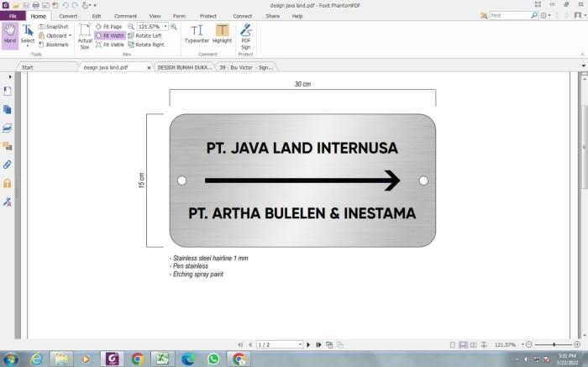
Task: Expand the navigation panel arrow
Action: (x=10, y=76)
